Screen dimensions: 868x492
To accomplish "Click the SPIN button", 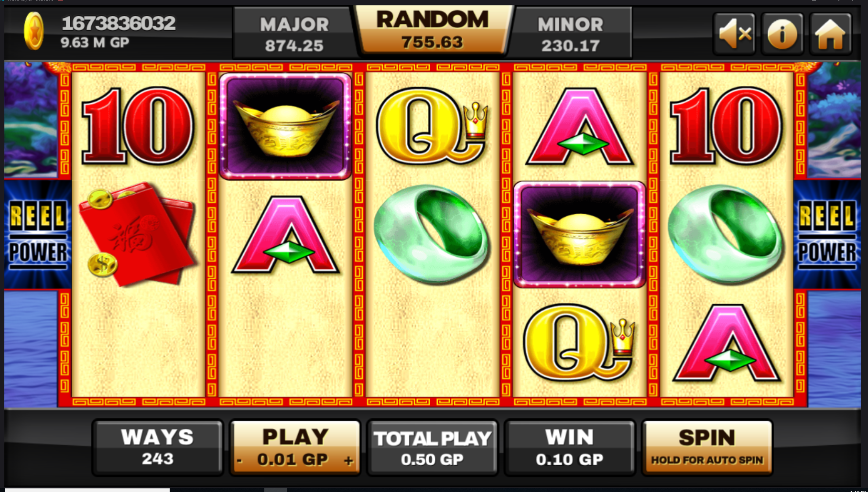I will coord(707,448).
